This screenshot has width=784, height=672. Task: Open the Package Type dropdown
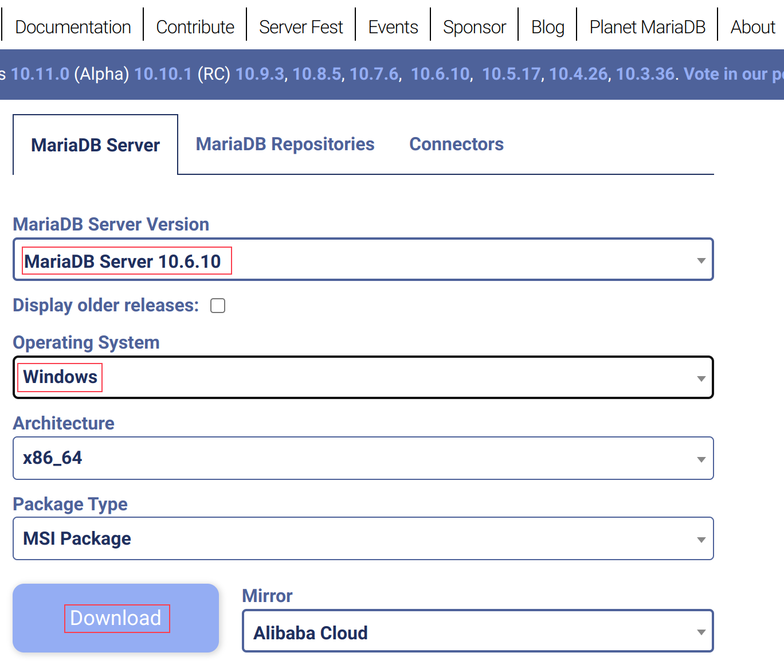(x=363, y=538)
